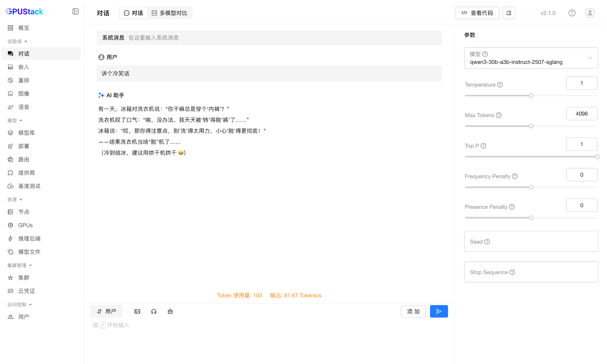Collapse the 集群管理 sidebar section

click(19, 265)
